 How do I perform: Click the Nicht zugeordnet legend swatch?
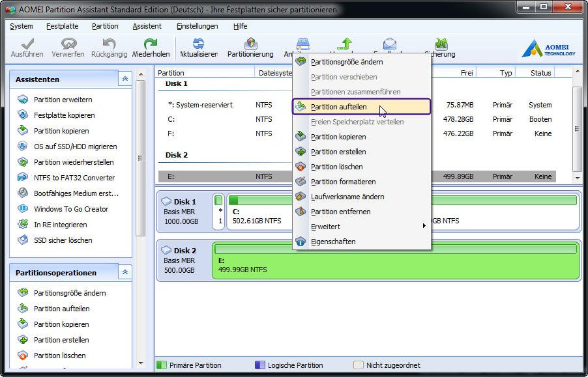(x=359, y=365)
